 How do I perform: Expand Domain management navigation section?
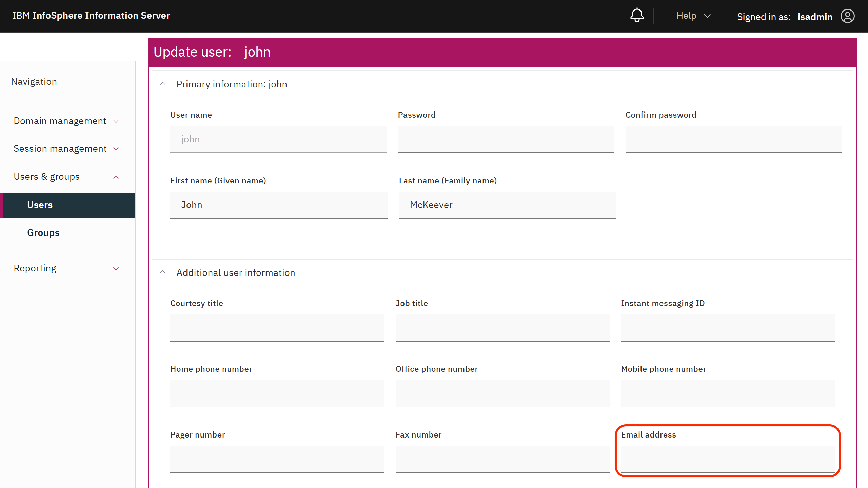[66, 121]
